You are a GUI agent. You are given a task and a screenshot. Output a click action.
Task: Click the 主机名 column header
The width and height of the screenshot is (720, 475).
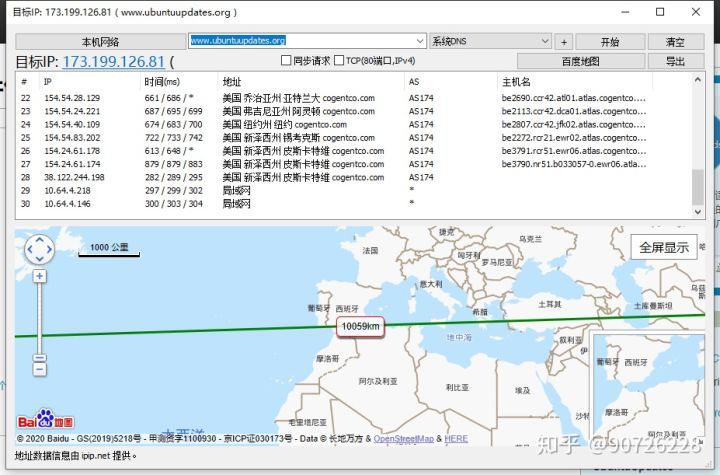tap(574, 82)
